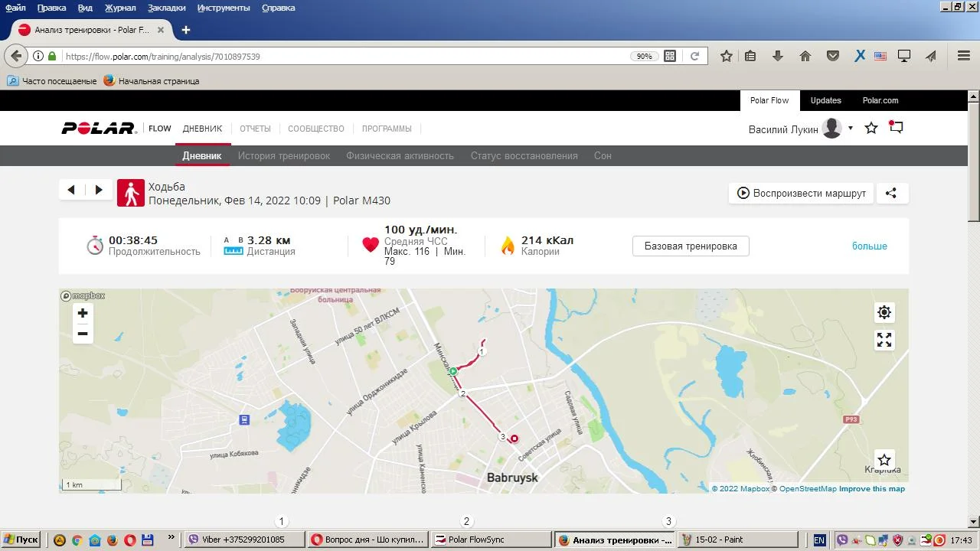The width and height of the screenshot is (980, 551).
Task: Go to the next training arrow
Action: point(99,190)
